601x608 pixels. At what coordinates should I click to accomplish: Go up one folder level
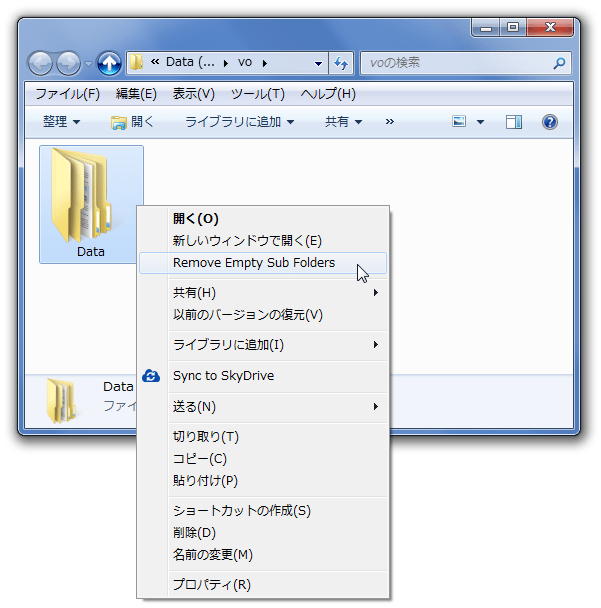coord(109,63)
